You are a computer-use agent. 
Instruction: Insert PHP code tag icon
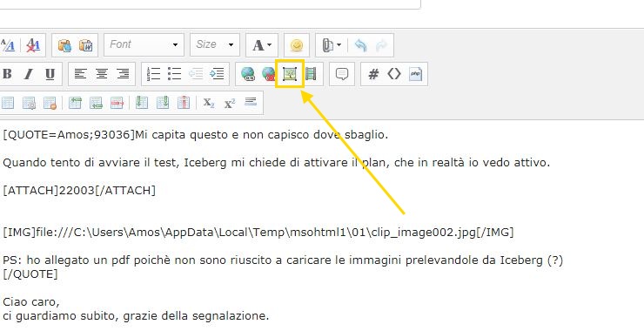coord(416,74)
